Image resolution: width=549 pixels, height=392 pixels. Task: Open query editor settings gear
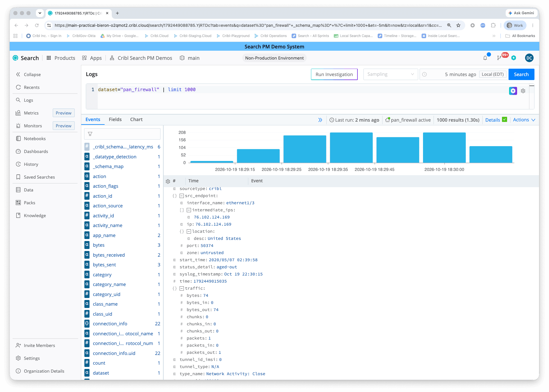523,91
